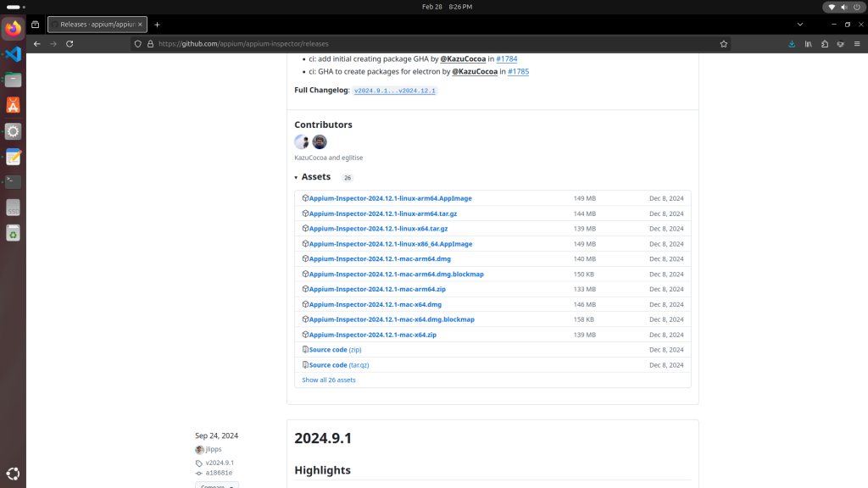Viewport: 868px width, 488px height.
Task: Expand list with Show all 26 assets
Action: point(329,380)
